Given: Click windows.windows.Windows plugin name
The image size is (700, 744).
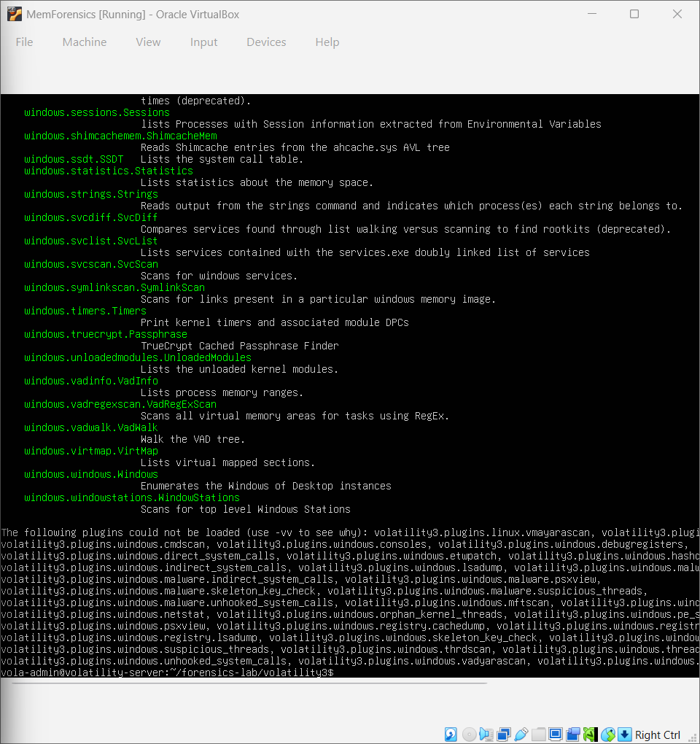Looking at the screenshot, I should pyautogui.click(x=91, y=474).
